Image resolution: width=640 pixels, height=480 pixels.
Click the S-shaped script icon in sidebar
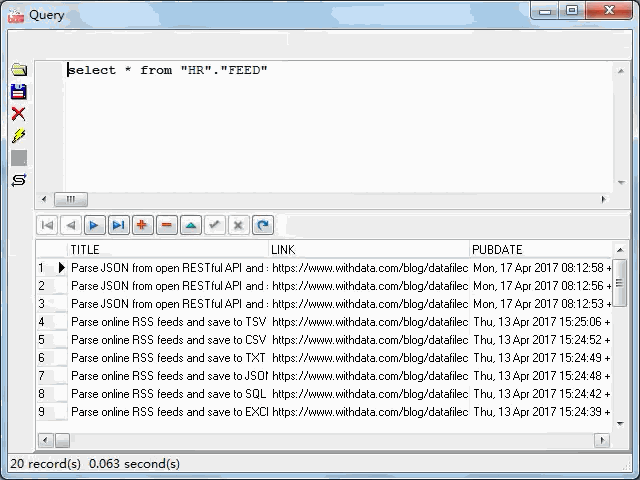(19, 180)
